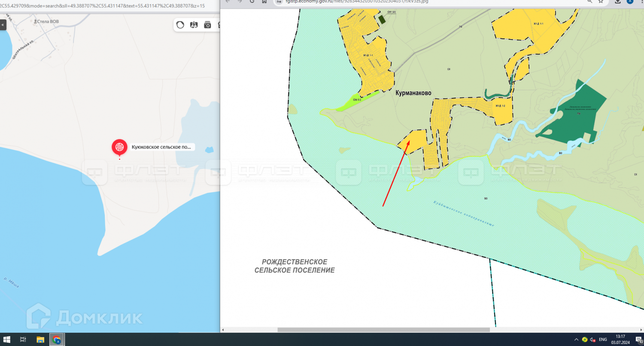Click the right arrow of horizontal scrollbar
Viewport: 644px width, 346px height.
641,330
